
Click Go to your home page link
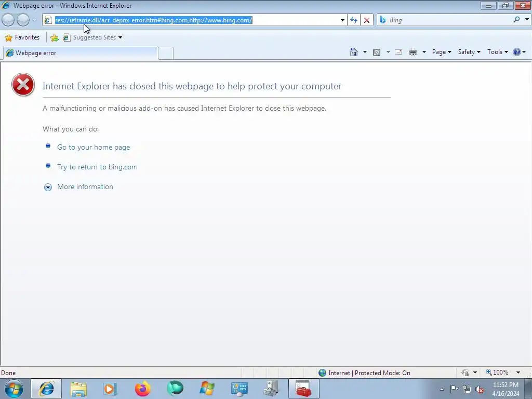(x=94, y=147)
